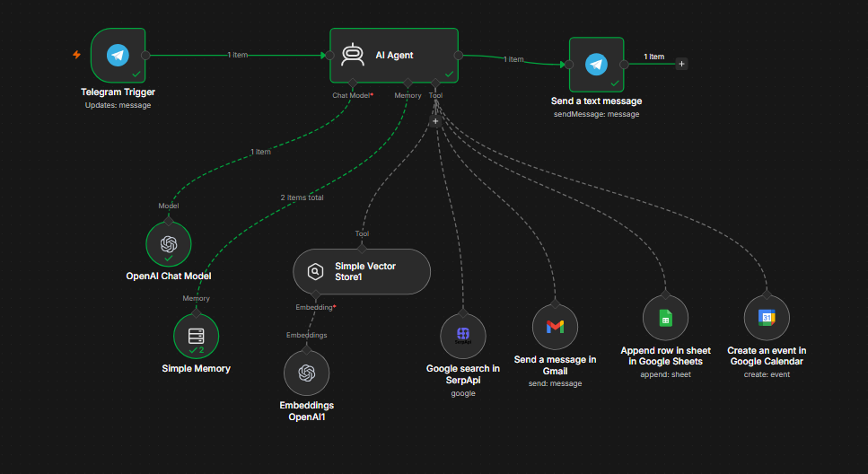The image size is (868, 474).
Task: Select the Send a text message Telegram node
Action: 597,65
